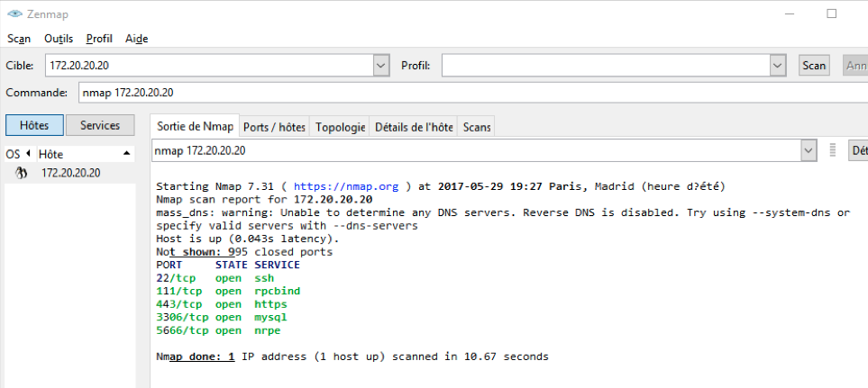Screen dimensions: 868x388
Task: Toggle the Hôtes view button
Action: coord(34,125)
